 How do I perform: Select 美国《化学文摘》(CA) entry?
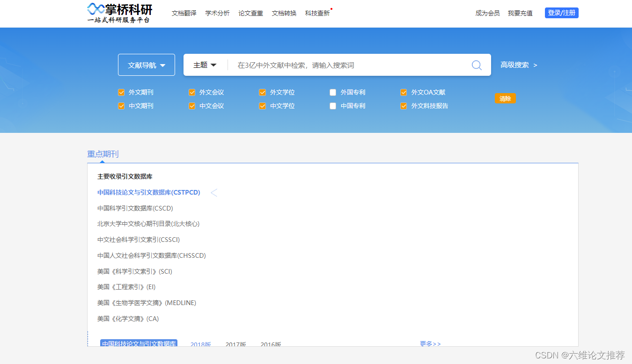click(128, 319)
